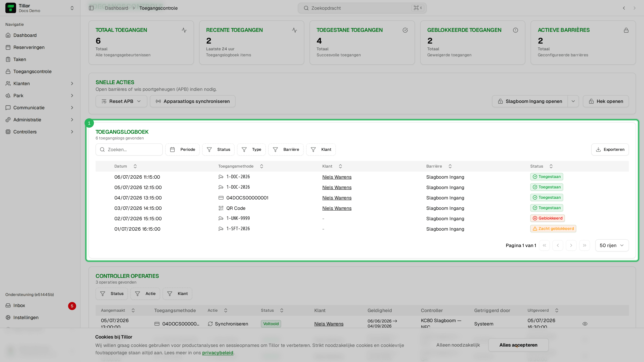Go to Taken in the sidebar

(40, 59)
